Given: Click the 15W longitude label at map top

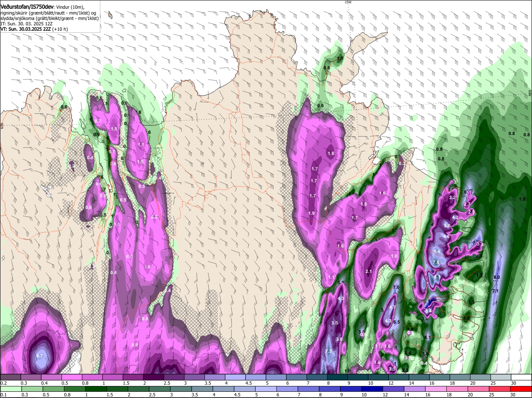Looking at the screenshot, I should coord(348,2).
